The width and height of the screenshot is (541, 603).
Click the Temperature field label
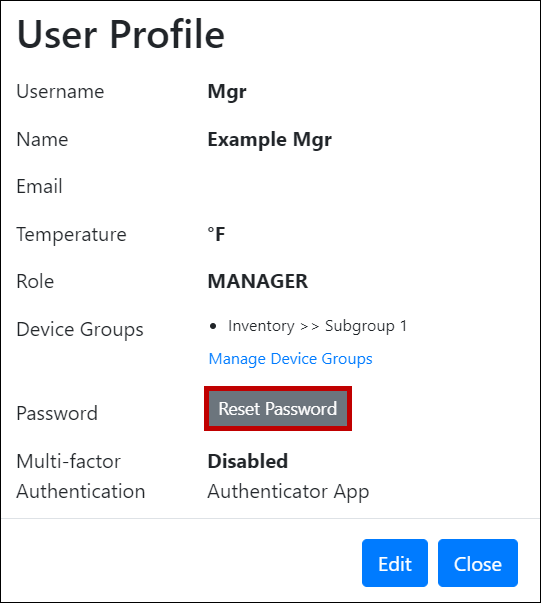72,235
